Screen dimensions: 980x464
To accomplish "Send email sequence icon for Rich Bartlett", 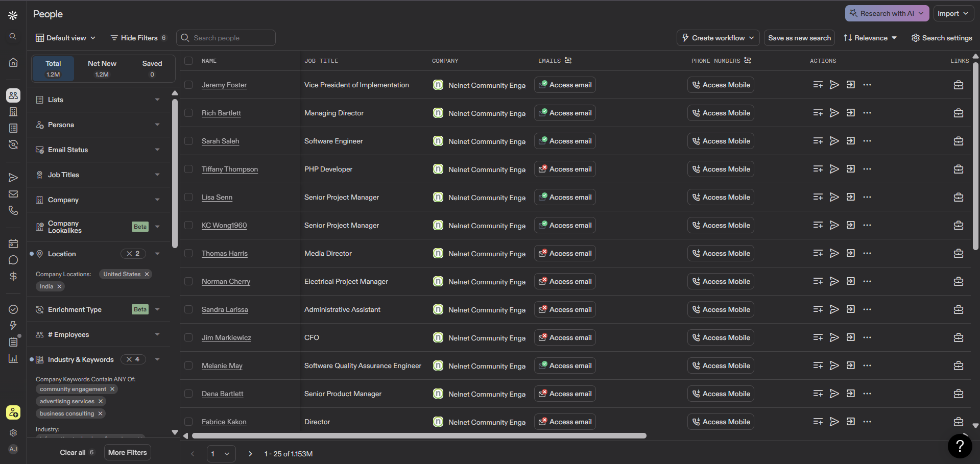I will [834, 113].
